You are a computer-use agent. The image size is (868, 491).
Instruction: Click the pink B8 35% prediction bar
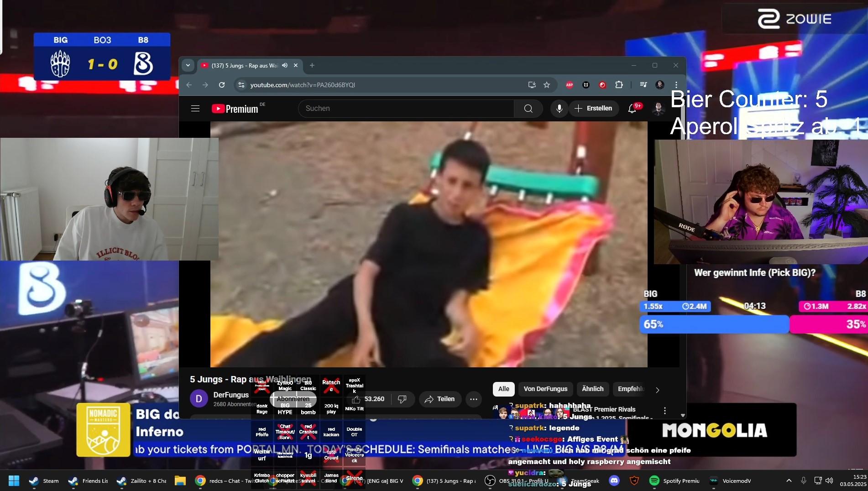[x=829, y=324]
